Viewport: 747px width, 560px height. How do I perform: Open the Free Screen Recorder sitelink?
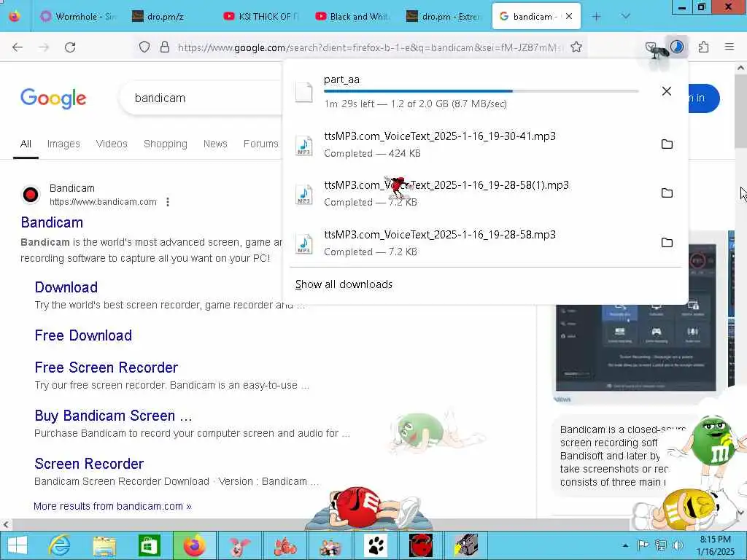click(x=107, y=367)
